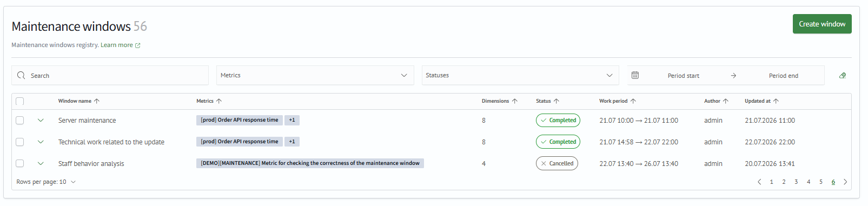
Task: Toggle the select-all header checkbox
Action: 20,101
